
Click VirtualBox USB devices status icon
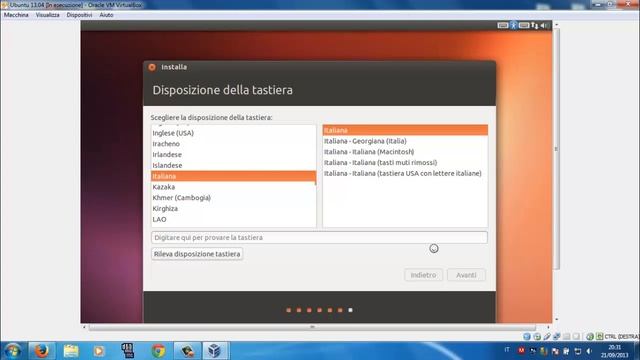(547, 337)
